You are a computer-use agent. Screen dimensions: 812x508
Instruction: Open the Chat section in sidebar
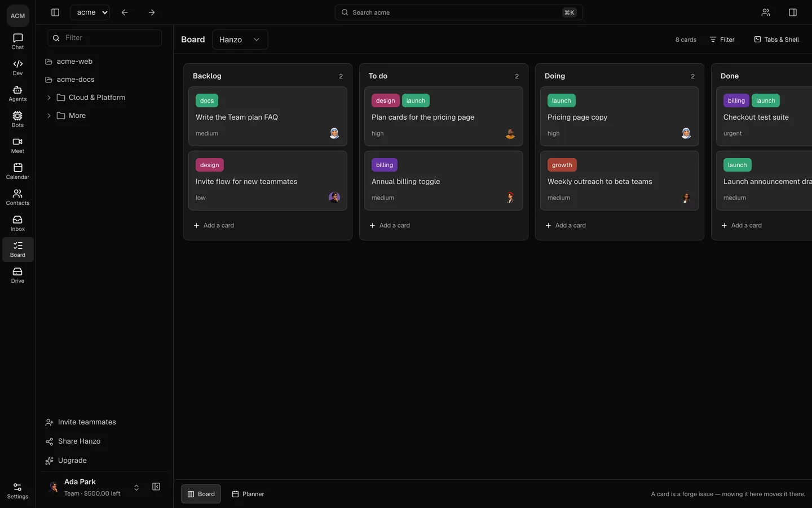(x=17, y=42)
